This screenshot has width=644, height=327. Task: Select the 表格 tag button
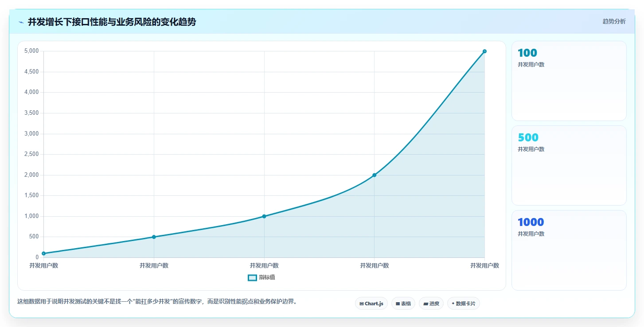click(403, 304)
